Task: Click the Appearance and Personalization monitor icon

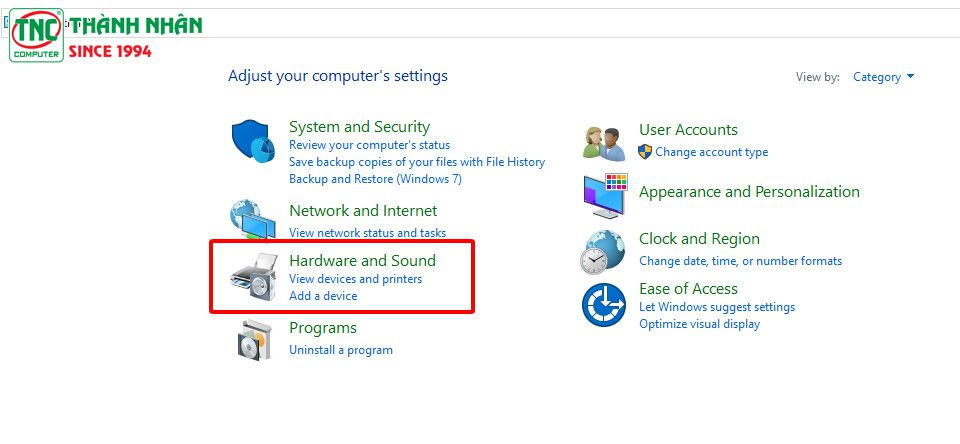Action: [606, 197]
